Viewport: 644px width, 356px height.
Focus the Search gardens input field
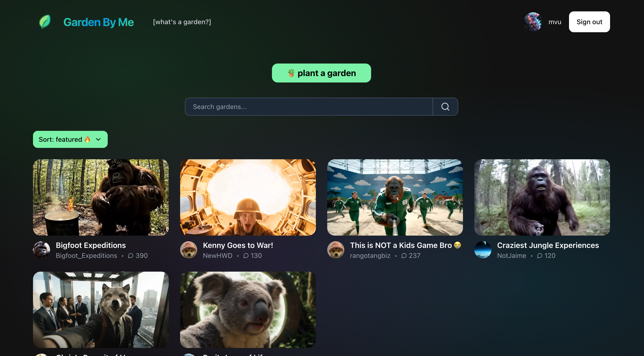[308, 107]
